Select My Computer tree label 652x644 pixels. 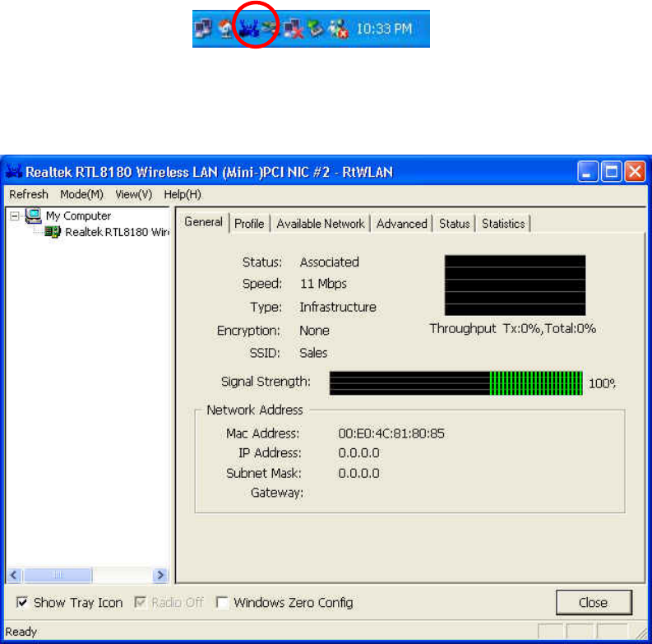[78, 216]
